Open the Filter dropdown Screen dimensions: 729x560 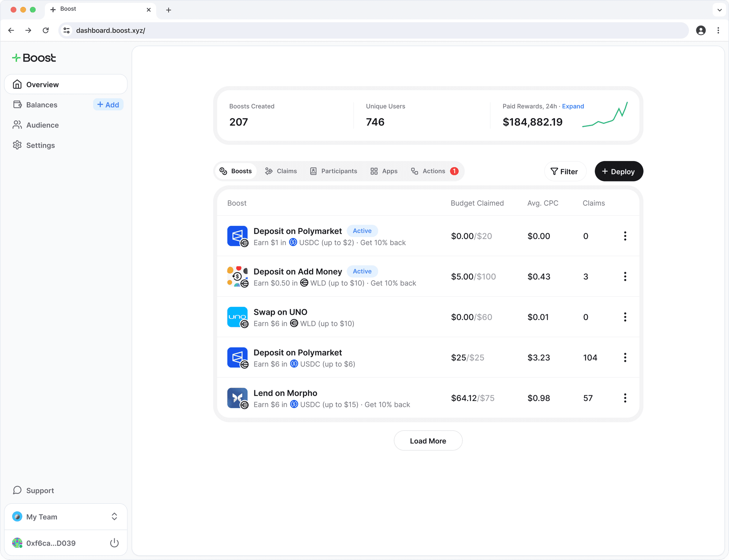pos(565,171)
